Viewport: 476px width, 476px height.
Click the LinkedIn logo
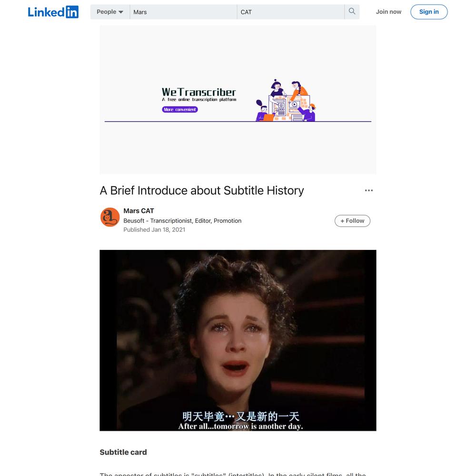pos(53,12)
